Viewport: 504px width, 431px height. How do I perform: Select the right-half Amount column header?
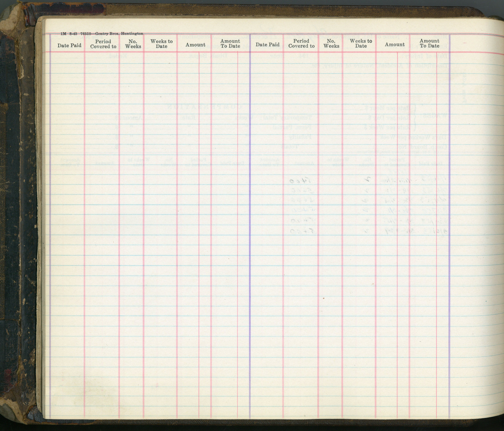point(394,45)
